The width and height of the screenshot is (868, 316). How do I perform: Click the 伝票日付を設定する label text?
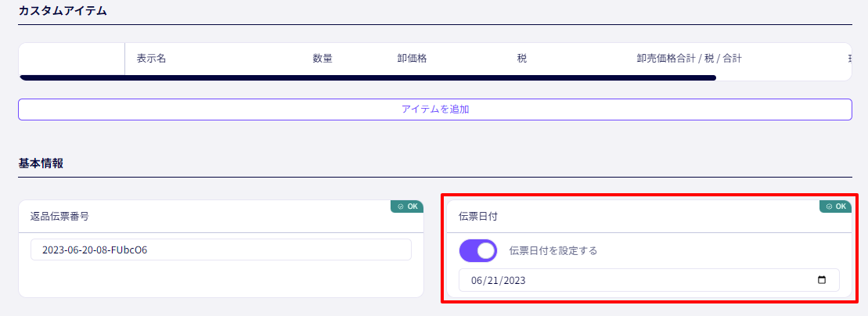click(553, 251)
